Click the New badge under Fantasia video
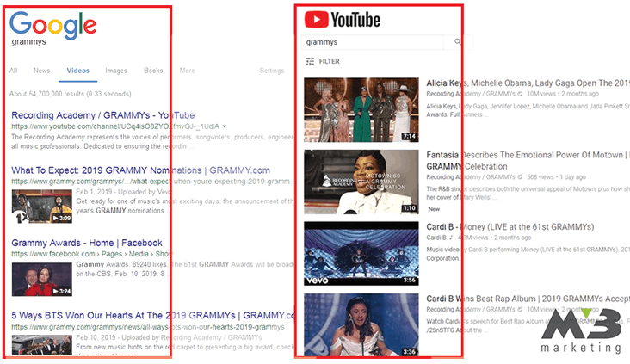 point(434,209)
